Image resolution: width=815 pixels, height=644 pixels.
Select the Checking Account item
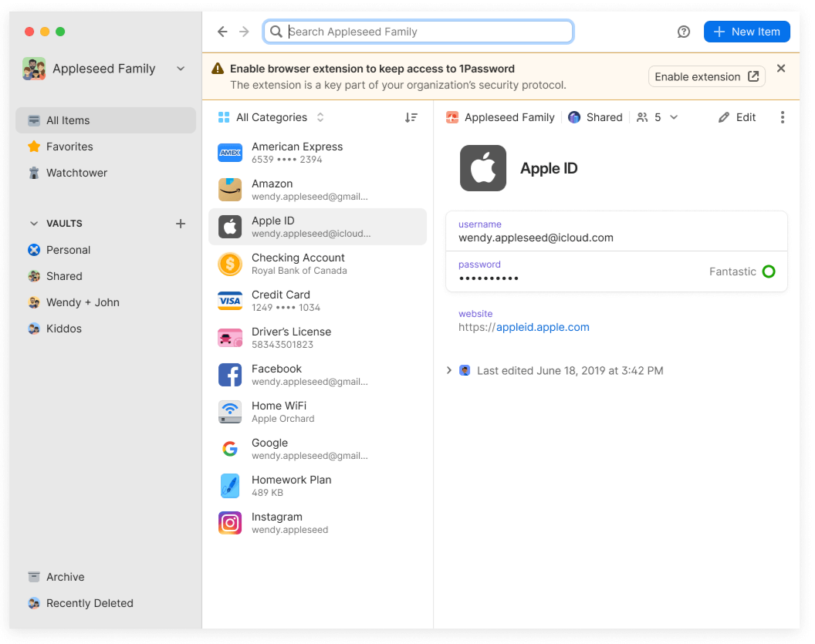click(x=317, y=264)
